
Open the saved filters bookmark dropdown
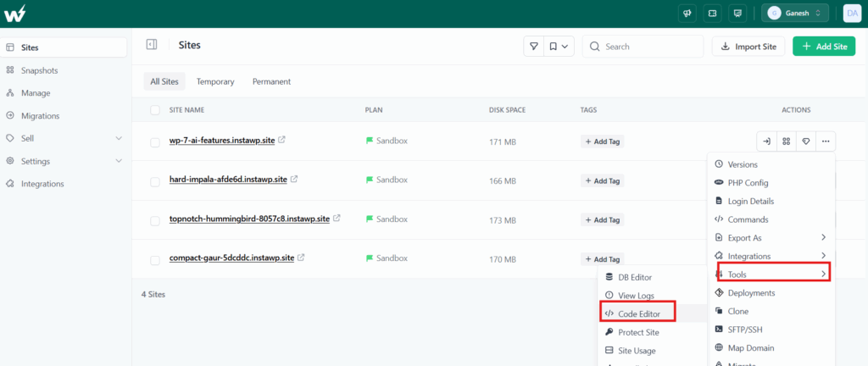[559, 47]
